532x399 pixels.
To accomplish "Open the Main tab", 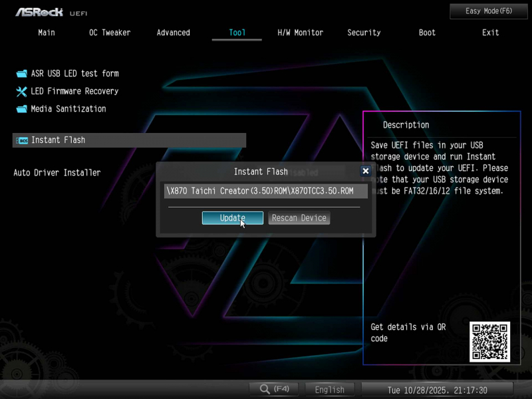I will (x=47, y=33).
